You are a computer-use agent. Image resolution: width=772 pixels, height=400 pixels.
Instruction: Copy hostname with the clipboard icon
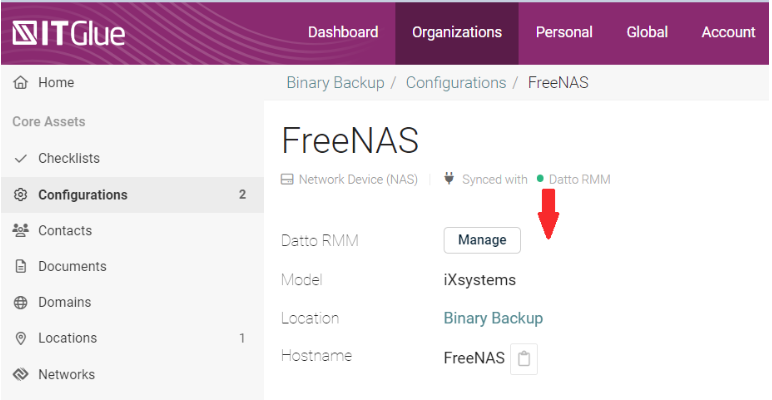(524, 359)
